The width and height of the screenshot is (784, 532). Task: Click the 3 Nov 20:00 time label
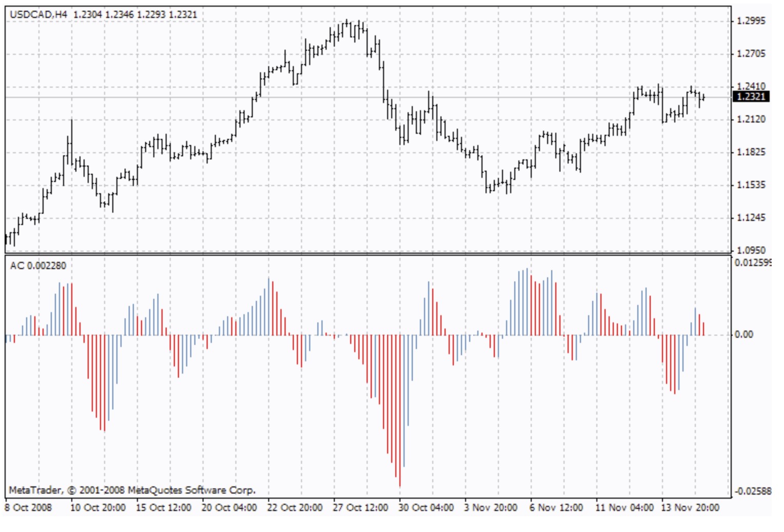click(491, 508)
